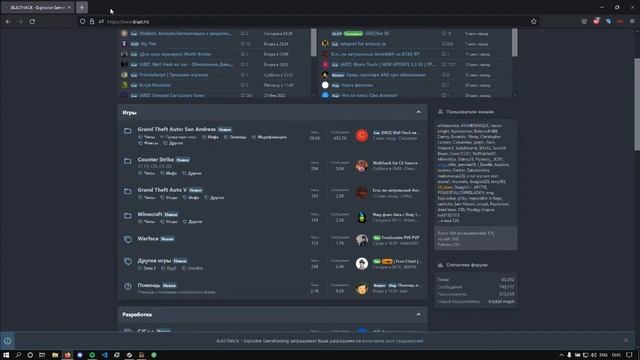Image resolution: width=640 pixels, height=360 pixels.
Task: Open a new browser tab with plus
Action: point(82,7)
